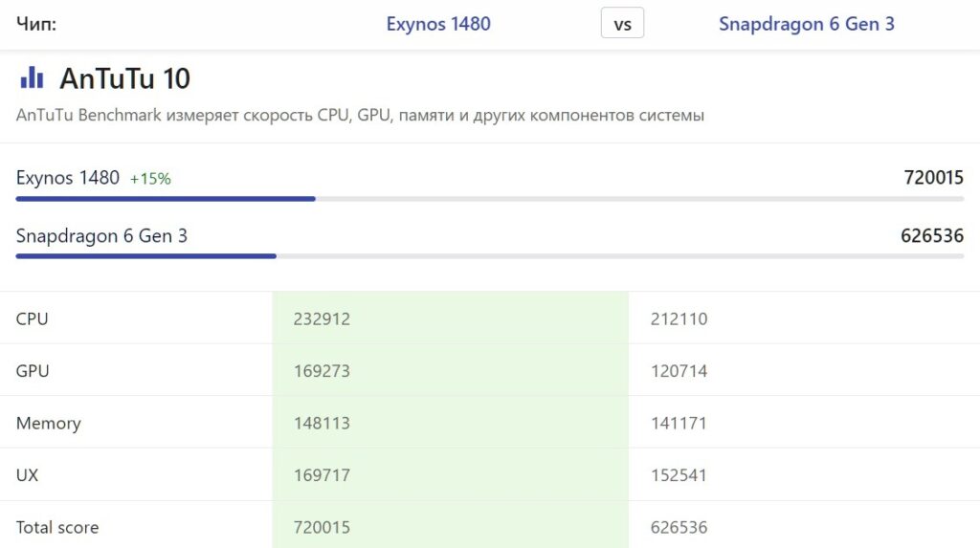The image size is (980, 548).
Task: Click the Memory value 141171
Action: 679,423
